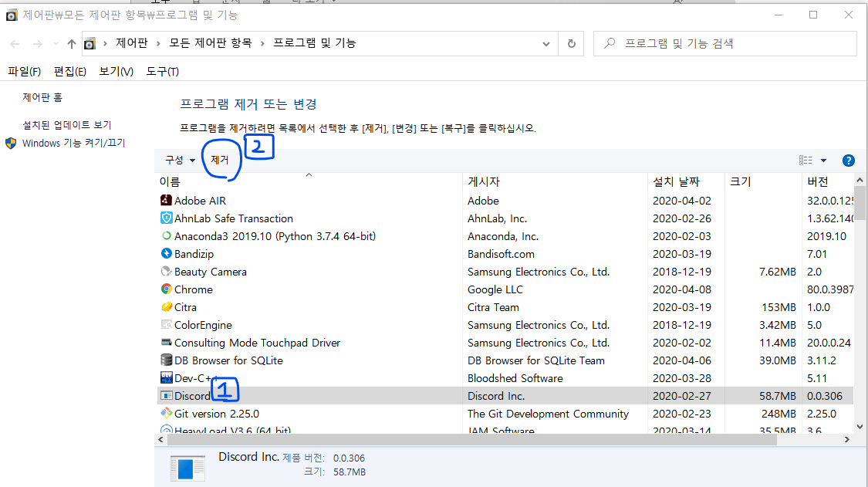Click the shield icon beside Windows 기능 켜기/끄기
Viewport: 868px width, 487px height.
coord(11,143)
